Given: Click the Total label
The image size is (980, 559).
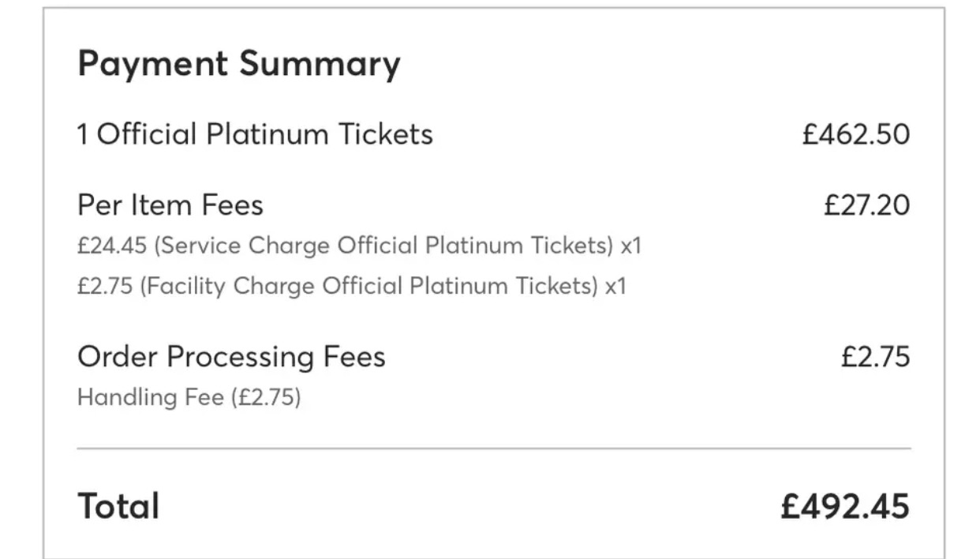Looking at the screenshot, I should (118, 506).
